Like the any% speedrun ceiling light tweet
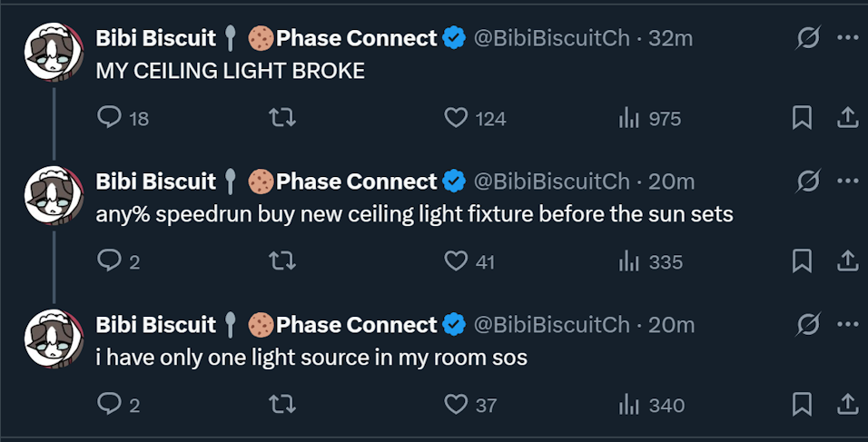The image size is (868, 442). [457, 261]
